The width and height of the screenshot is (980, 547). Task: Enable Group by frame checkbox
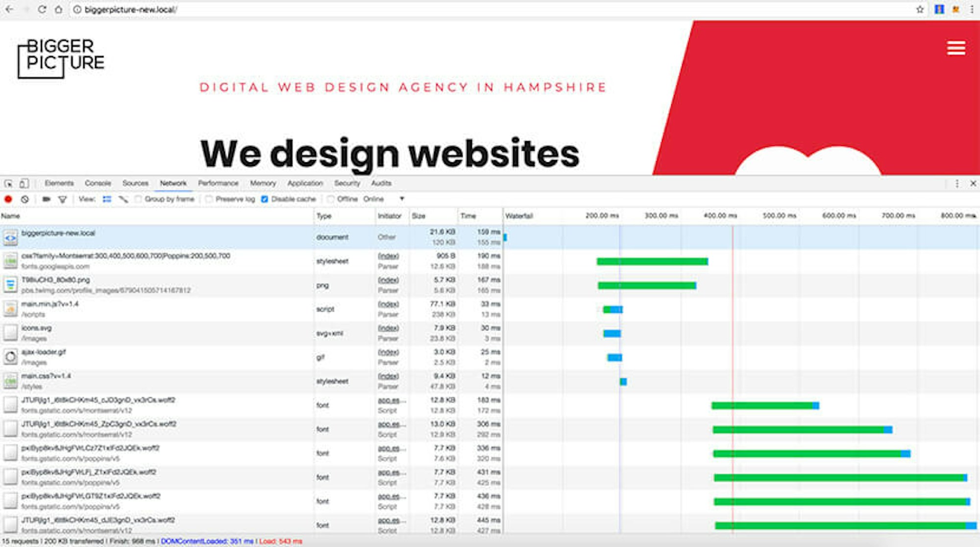pos(139,199)
